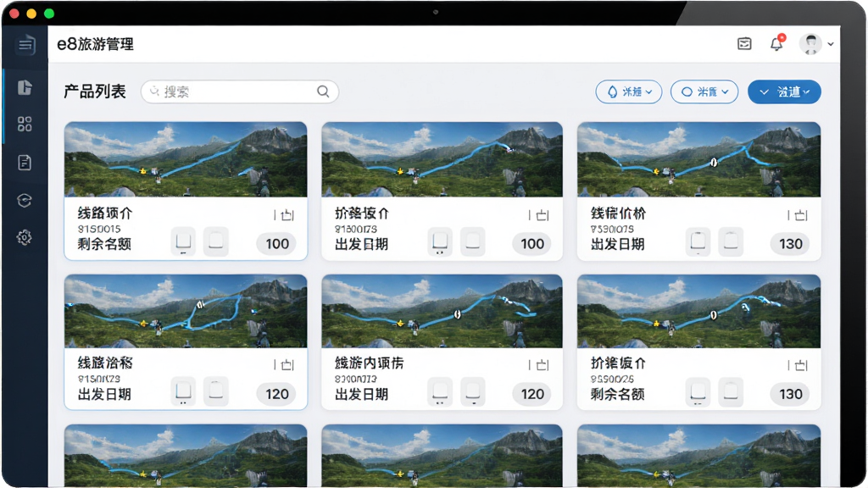Viewport: 868px width, 488px height.
Task: Click the 130 badge beside 出发日期
Action: click(791, 244)
